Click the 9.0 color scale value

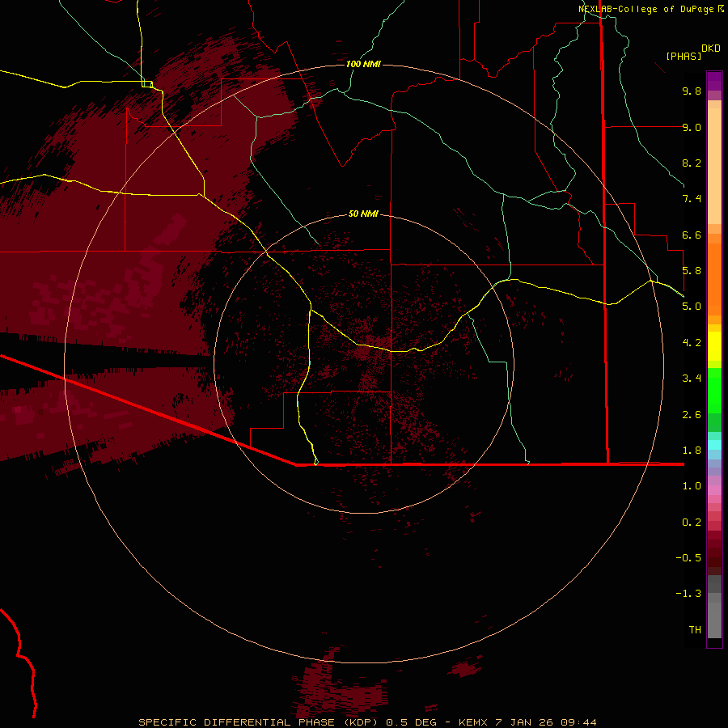pyautogui.click(x=692, y=127)
